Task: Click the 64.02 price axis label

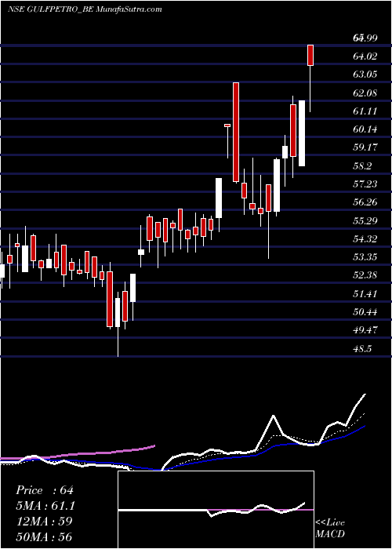Action: [x=365, y=56]
